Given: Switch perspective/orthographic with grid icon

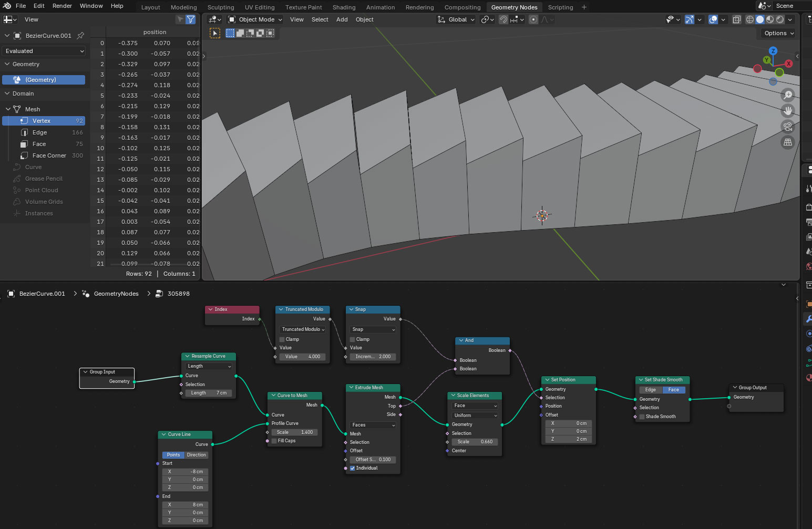Looking at the screenshot, I should point(787,142).
